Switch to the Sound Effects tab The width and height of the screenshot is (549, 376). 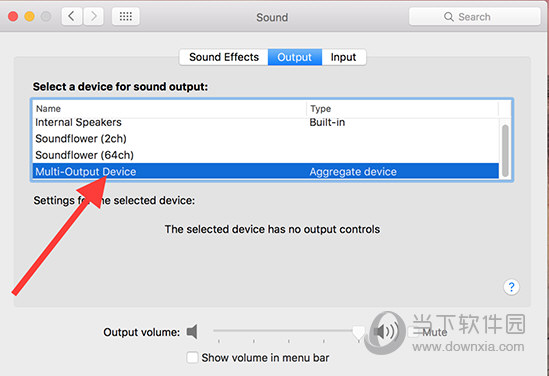pyautogui.click(x=224, y=57)
